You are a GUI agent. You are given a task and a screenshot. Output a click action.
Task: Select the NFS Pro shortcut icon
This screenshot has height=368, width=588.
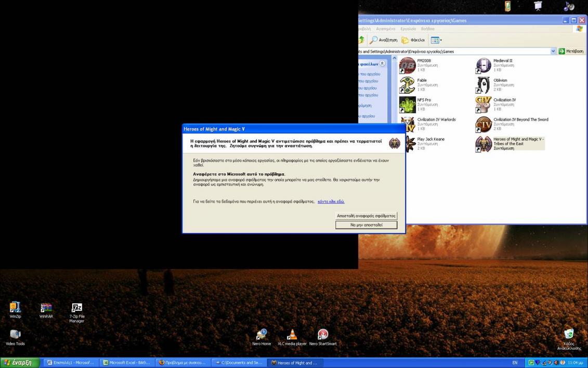coord(407,105)
